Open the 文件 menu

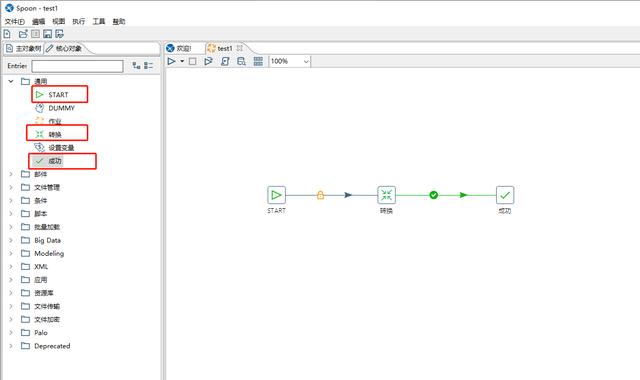pos(15,21)
